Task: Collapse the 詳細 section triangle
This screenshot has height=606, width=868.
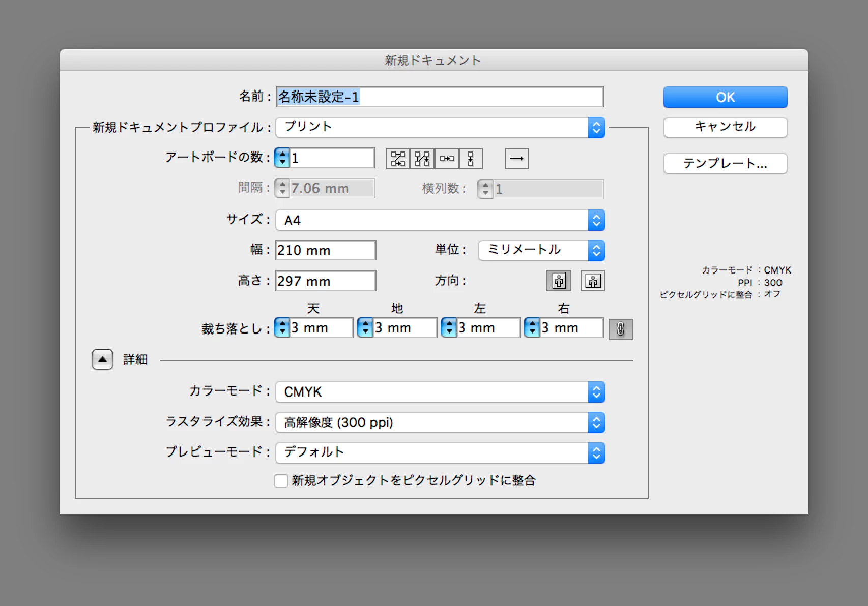Action: 102,359
